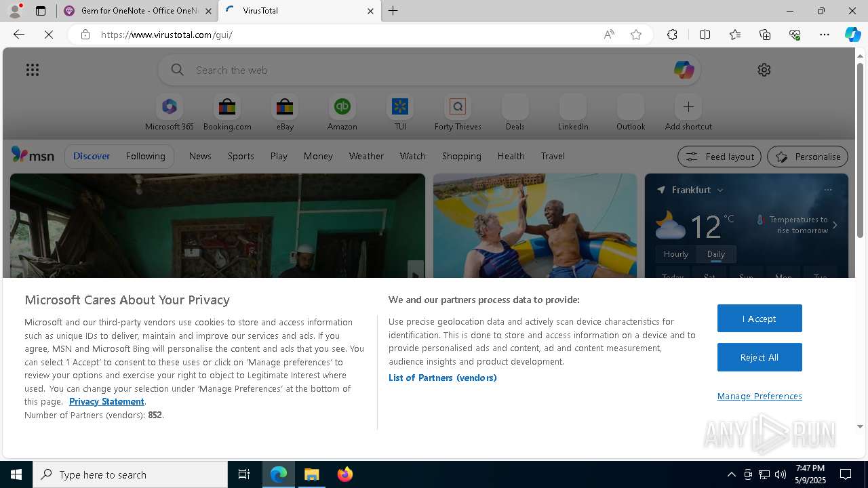Open the Copilot sidebar icon
Viewport: 868px width, 488px height.
click(852, 35)
